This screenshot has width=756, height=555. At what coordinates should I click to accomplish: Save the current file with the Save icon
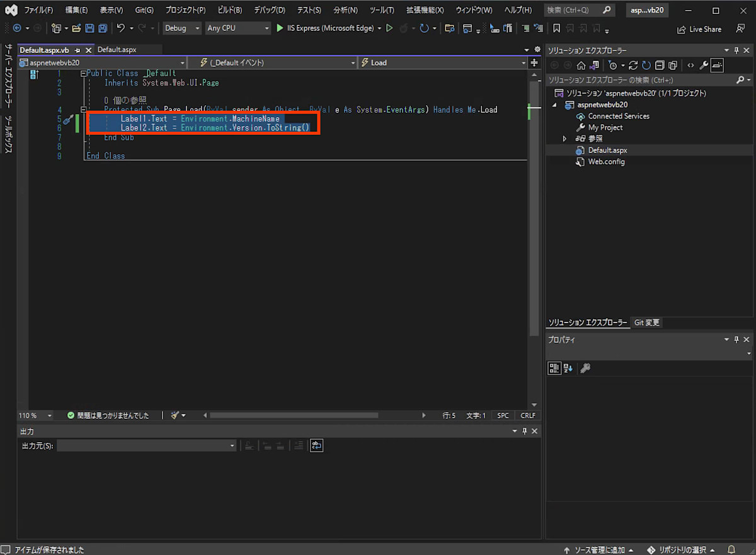(x=89, y=28)
